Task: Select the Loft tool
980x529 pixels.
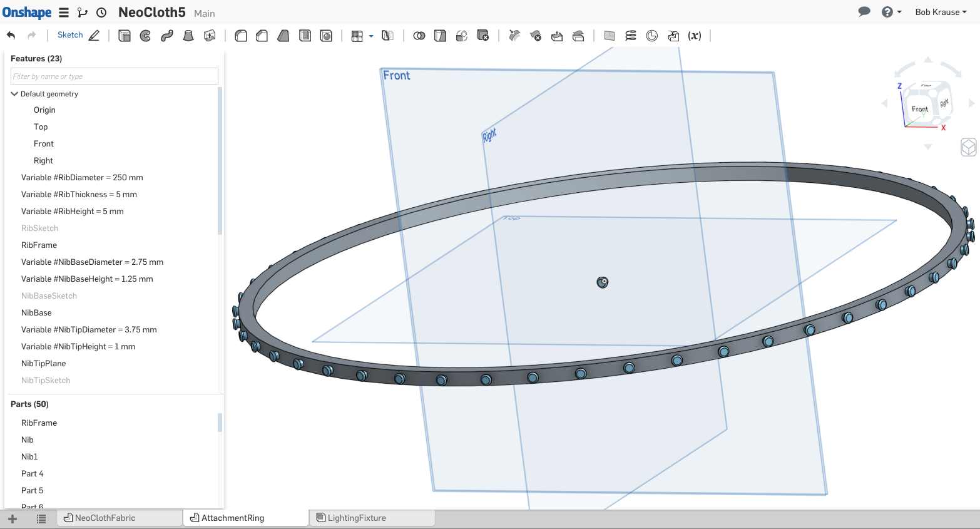Action: click(188, 36)
